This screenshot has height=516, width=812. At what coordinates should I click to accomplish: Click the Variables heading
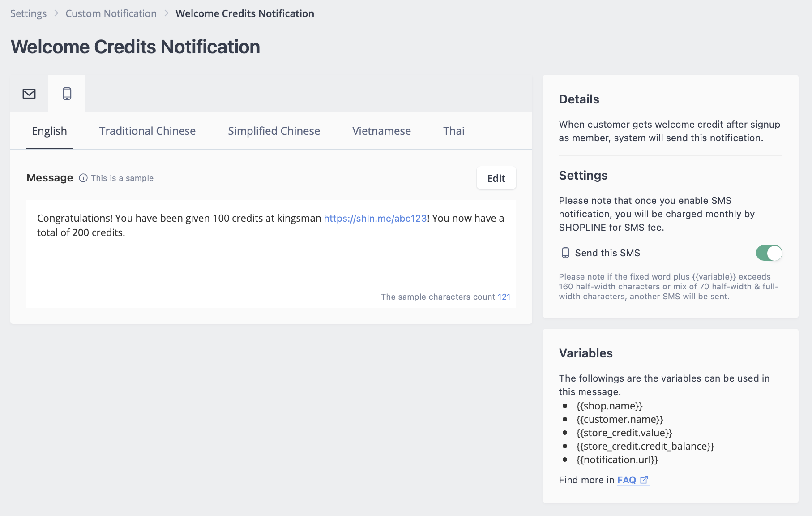585,353
